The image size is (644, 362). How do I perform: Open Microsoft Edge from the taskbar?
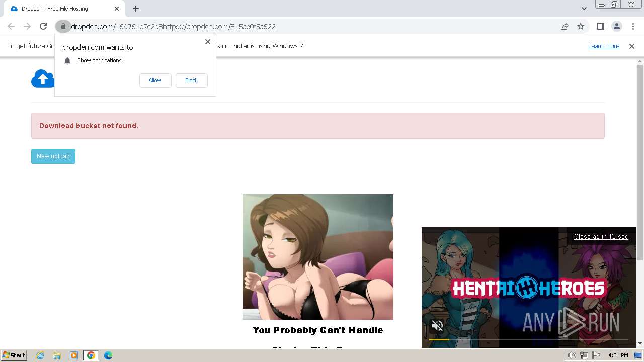click(x=108, y=355)
